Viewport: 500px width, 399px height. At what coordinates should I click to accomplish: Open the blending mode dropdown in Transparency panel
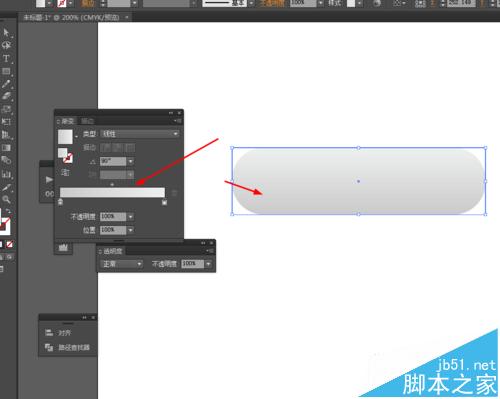click(121, 264)
